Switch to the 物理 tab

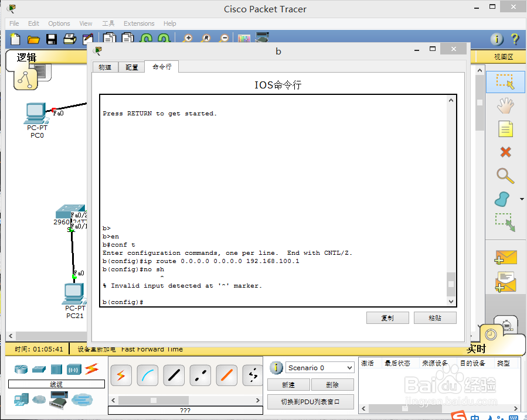[105, 67]
